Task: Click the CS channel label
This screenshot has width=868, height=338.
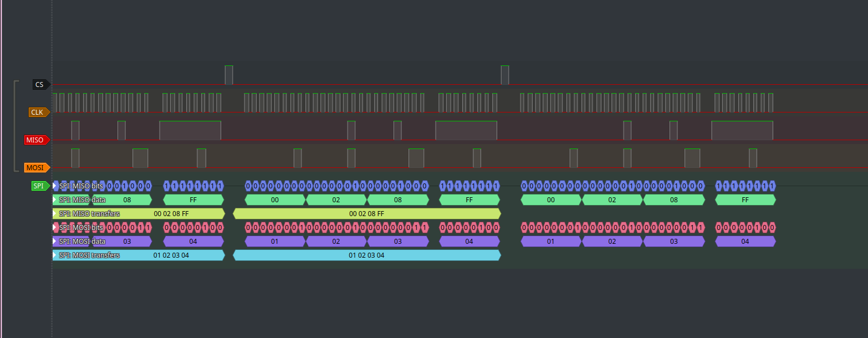Action: [40, 85]
